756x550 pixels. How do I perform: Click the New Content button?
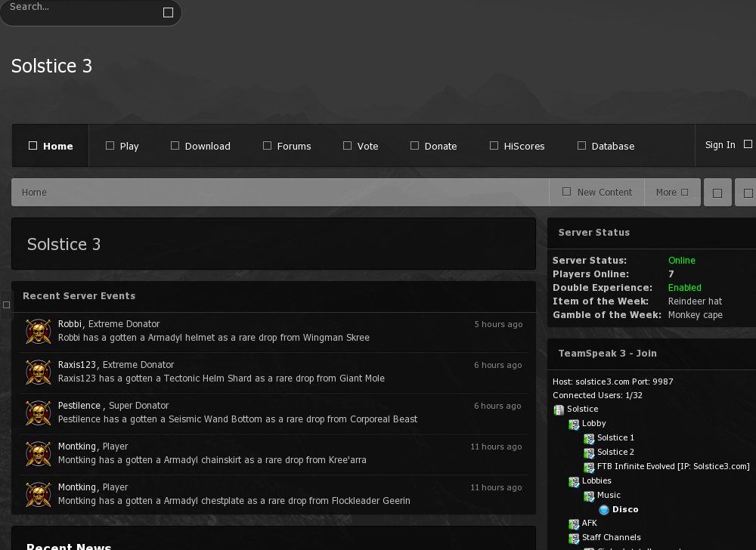click(x=596, y=193)
